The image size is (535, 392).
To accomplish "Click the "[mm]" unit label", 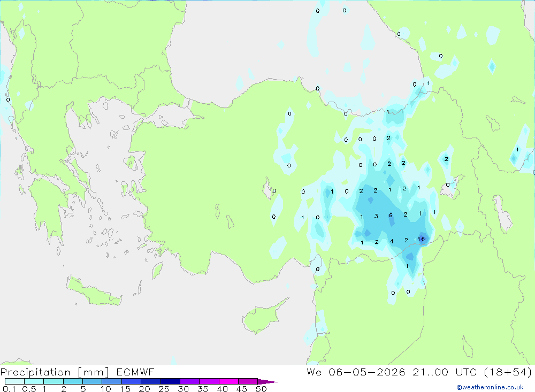I will coord(94,372).
